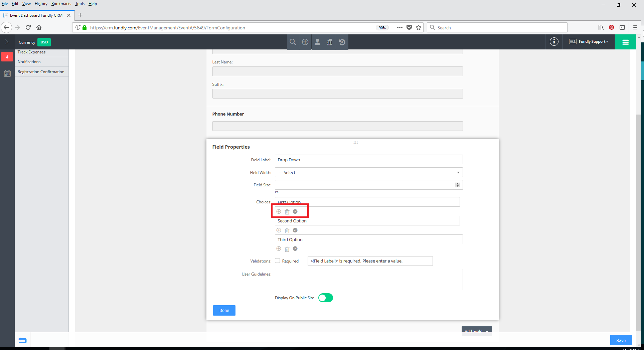This screenshot has width=644, height=350.
Task: Mark Second Option as default choice
Action: pos(295,230)
